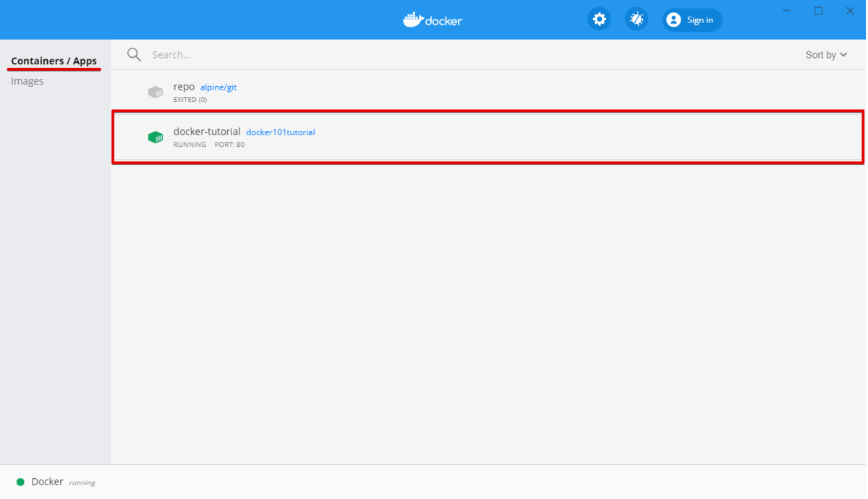This screenshot has width=868, height=499.
Task: Focus the Search input field
Action: 463,55
